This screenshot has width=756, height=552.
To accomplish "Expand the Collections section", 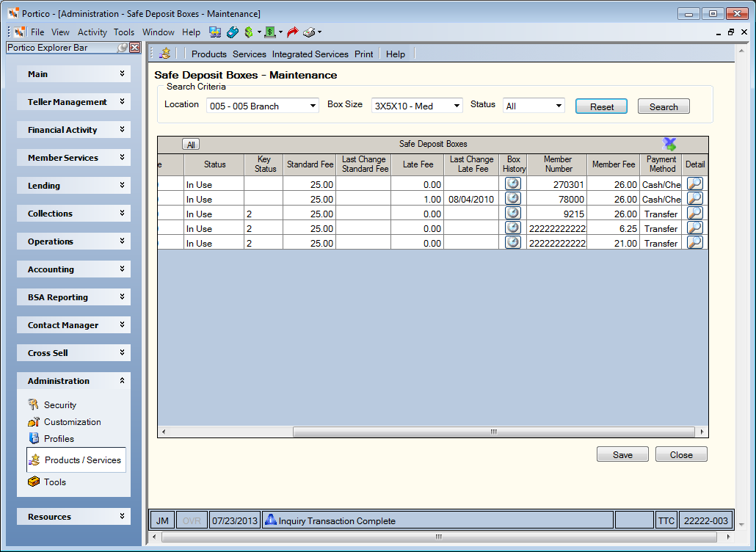I will [74, 214].
